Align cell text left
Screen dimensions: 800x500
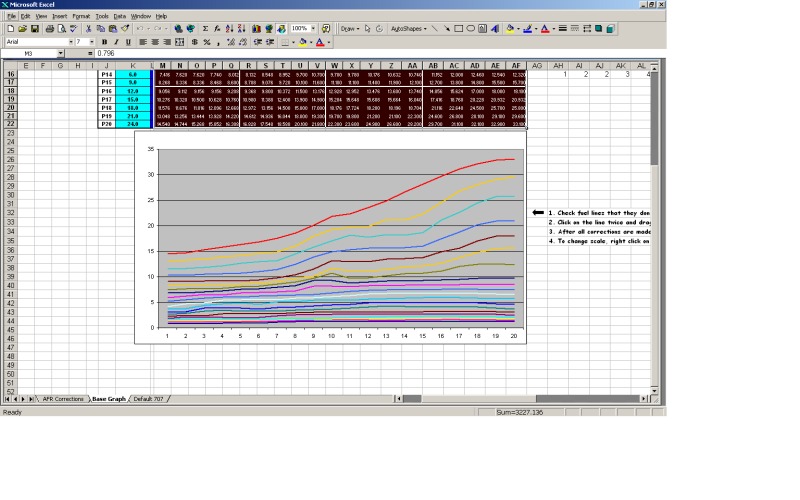[x=143, y=42]
